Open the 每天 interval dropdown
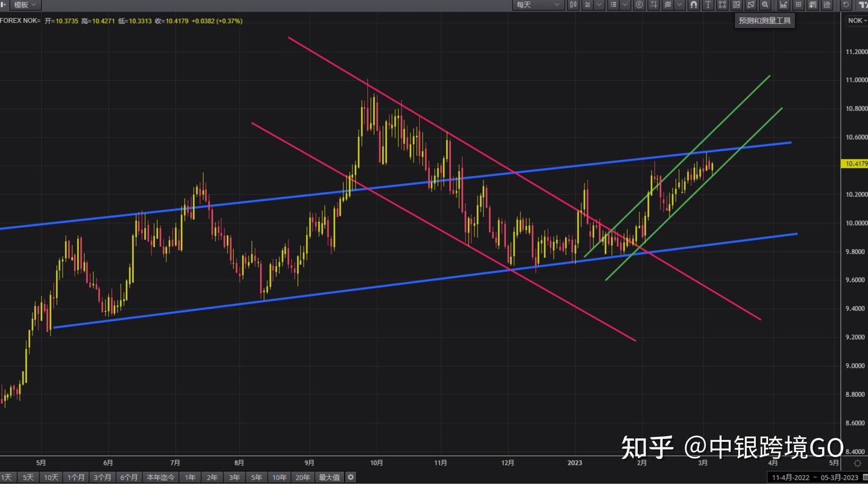The height and width of the screenshot is (484, 868). 538,5
